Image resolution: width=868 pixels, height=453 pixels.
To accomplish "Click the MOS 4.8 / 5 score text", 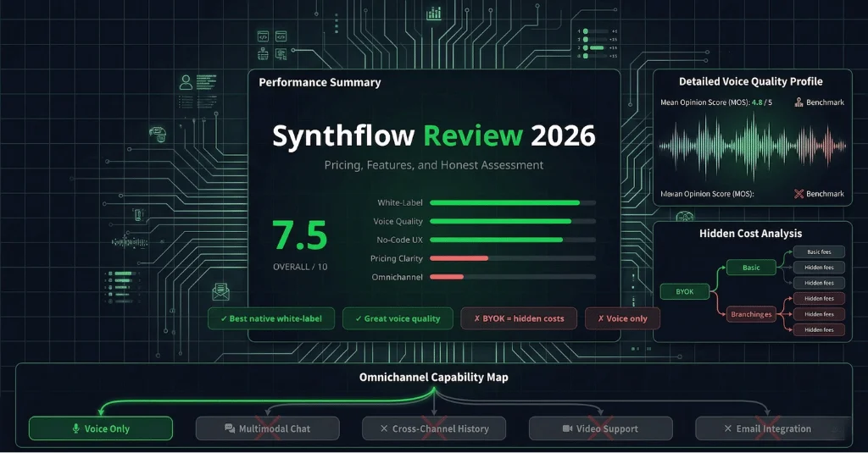I will click(716, 102).
